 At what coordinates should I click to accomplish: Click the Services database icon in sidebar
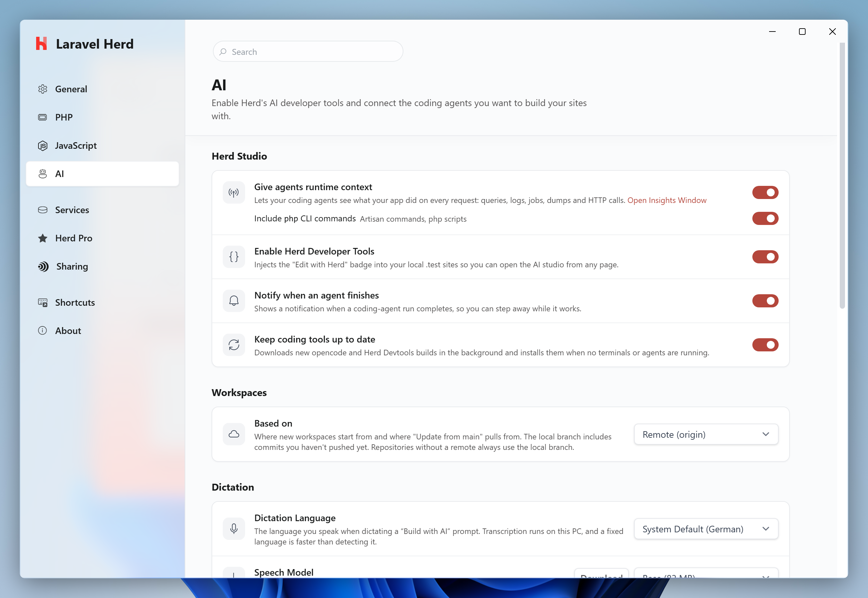point(43,210)
